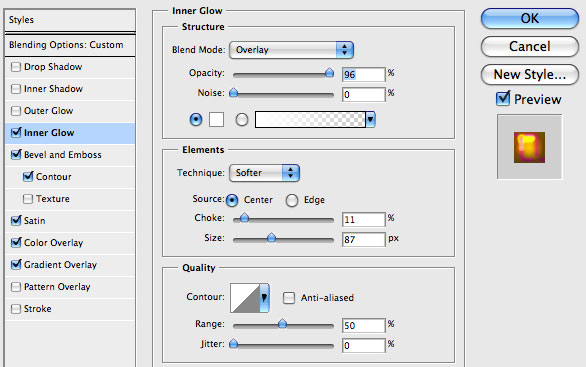Viewport: 586px width, 367px height.
Task: Open the Contour settings under Bevel
Action: tap(53, 177)
